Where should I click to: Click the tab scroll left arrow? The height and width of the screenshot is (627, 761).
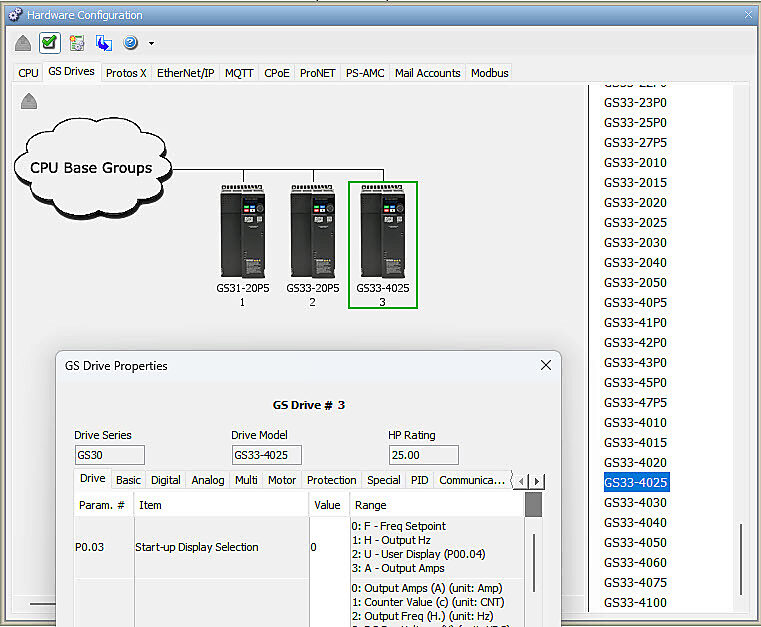521,481
